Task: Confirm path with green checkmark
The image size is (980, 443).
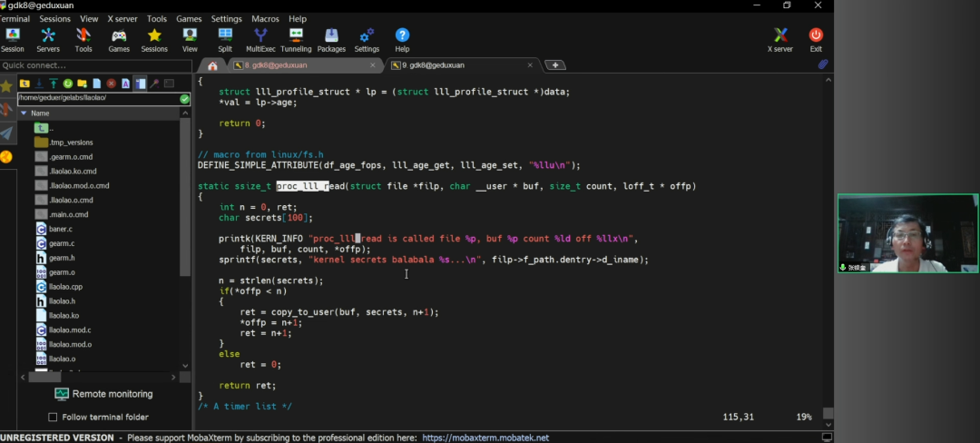Action: coord(184,99)
